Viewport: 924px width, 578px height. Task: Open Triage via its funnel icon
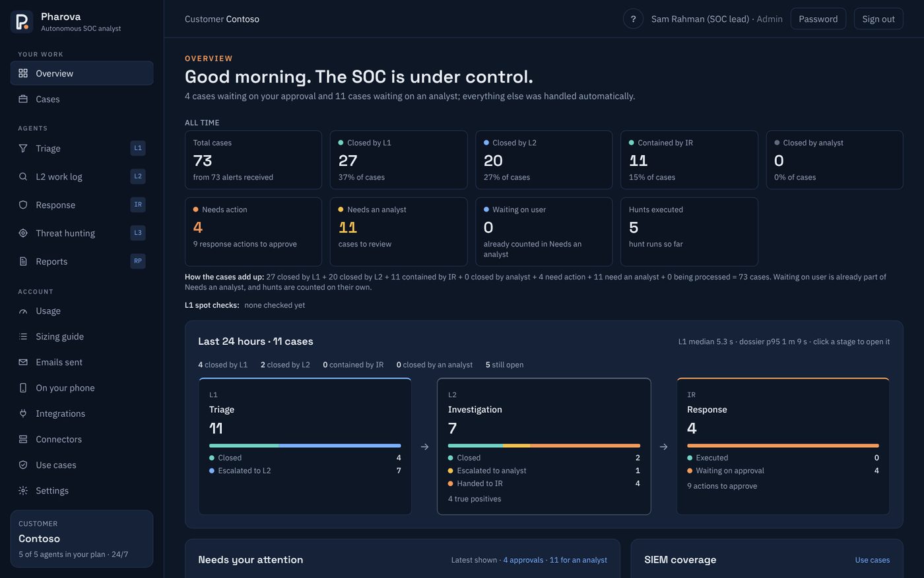(x=23, y=149)
